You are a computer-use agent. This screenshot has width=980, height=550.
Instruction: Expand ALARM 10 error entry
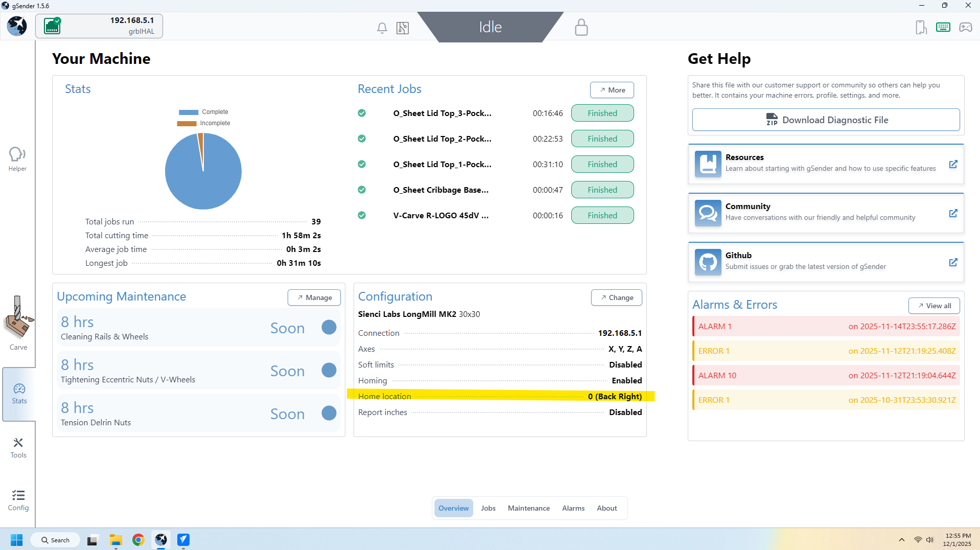tap(826, 375)
